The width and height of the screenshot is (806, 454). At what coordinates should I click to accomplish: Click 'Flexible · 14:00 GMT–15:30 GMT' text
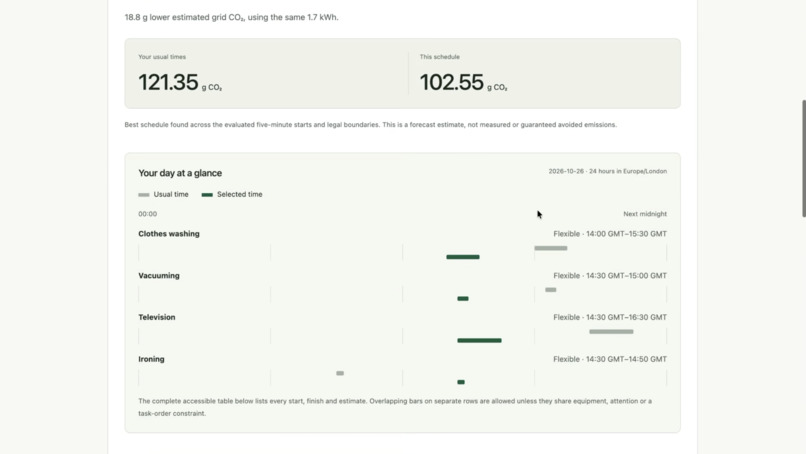pyautogui.click(x=610, y=234)
